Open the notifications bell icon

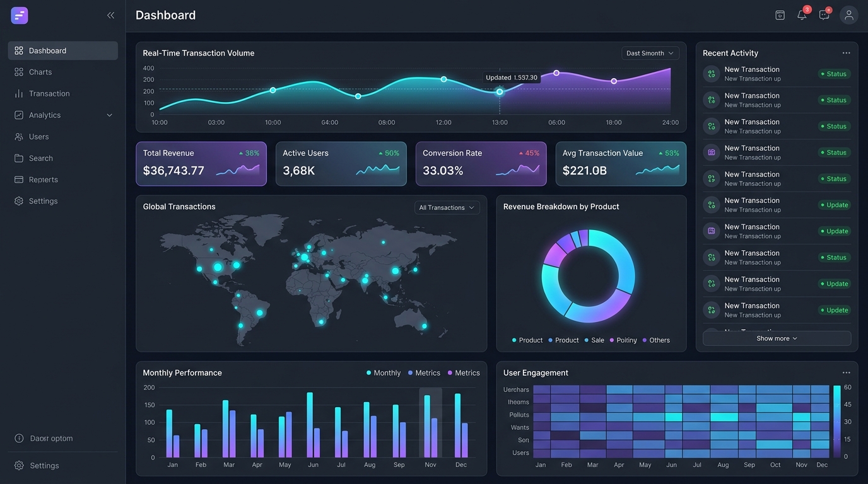click(x=802, y=15)
